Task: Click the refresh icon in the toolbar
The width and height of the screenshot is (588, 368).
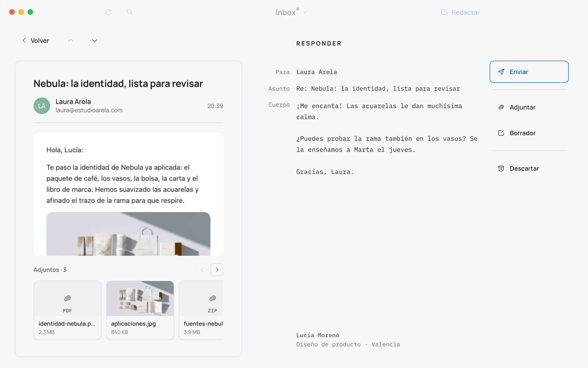Action: (108, 12)
